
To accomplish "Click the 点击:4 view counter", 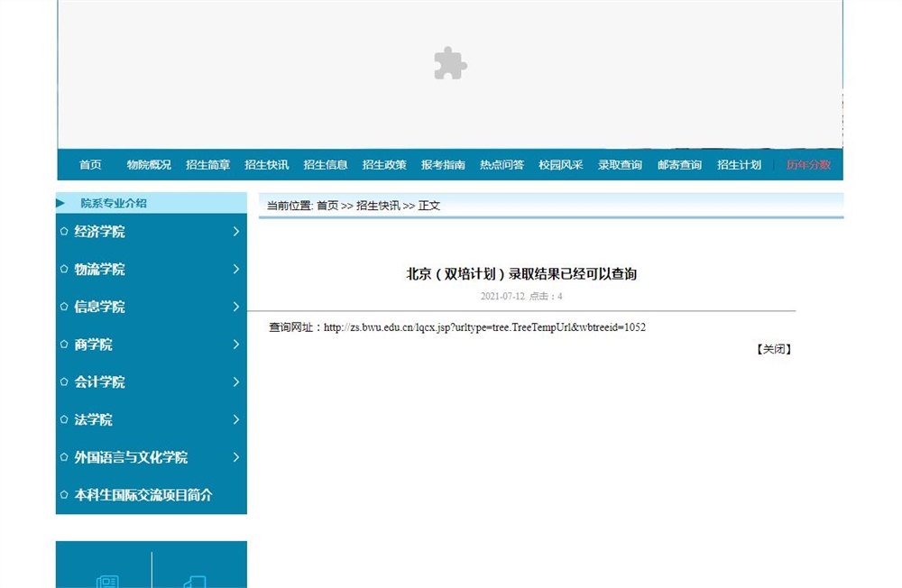I will (546, 297).
